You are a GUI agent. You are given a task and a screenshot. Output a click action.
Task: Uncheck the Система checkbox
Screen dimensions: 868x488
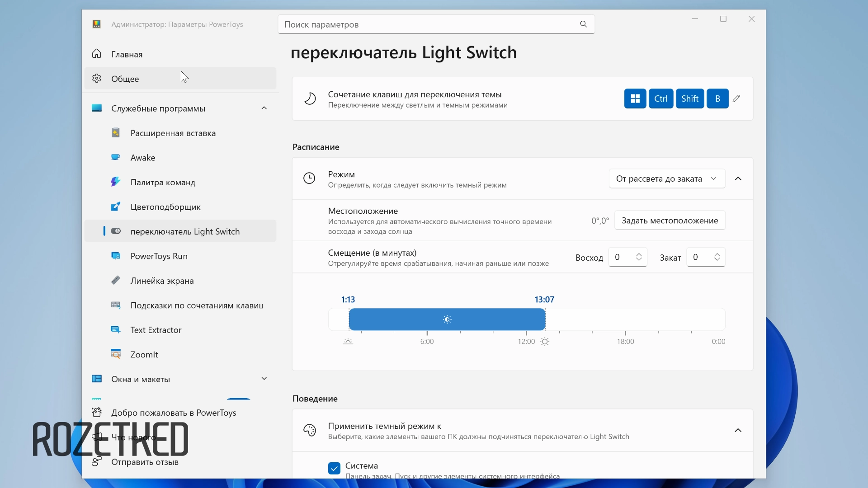tap(334, 468)
